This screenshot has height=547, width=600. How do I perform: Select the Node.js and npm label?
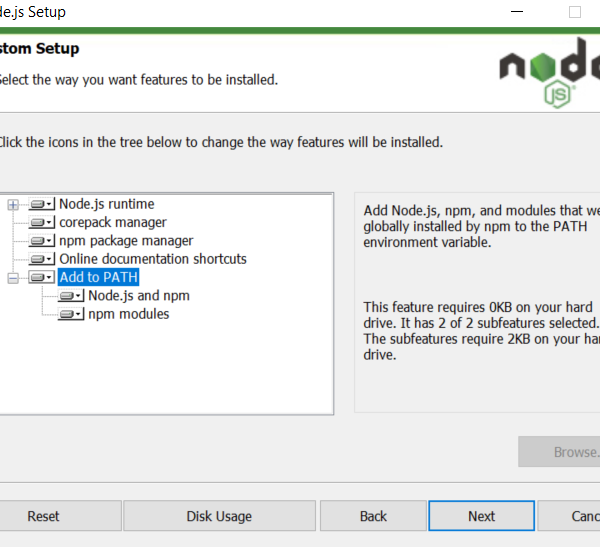[x=138, y=295]
